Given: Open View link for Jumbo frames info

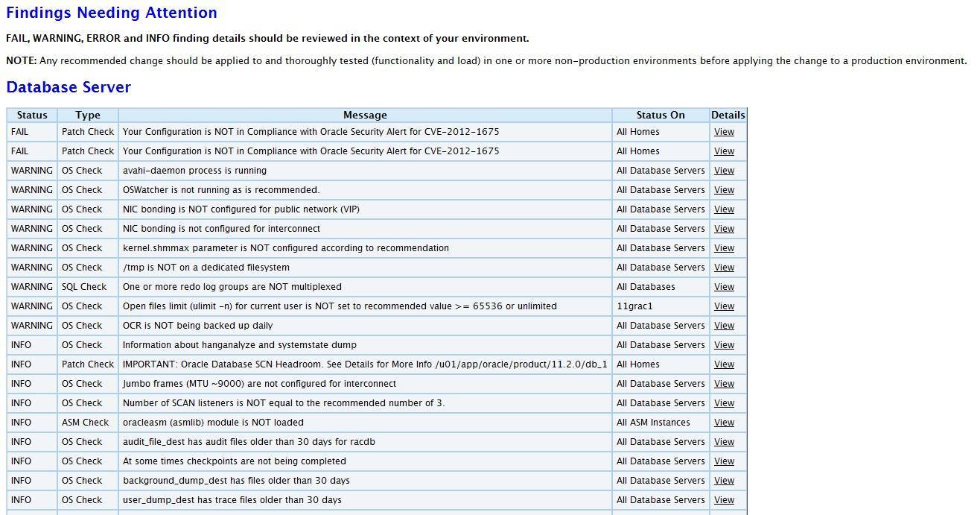Looking at the screenshot, I should pyautogui.click(x=724, y=384).
